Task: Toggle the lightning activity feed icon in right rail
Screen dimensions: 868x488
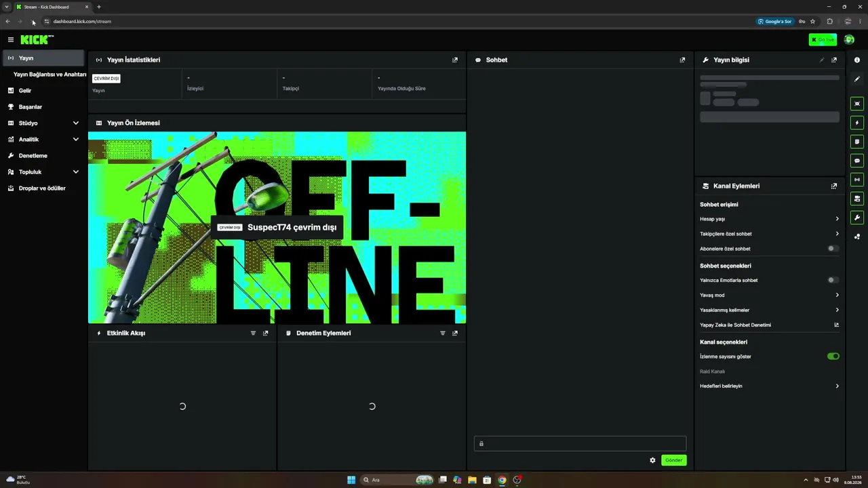Action: point(857,123)
